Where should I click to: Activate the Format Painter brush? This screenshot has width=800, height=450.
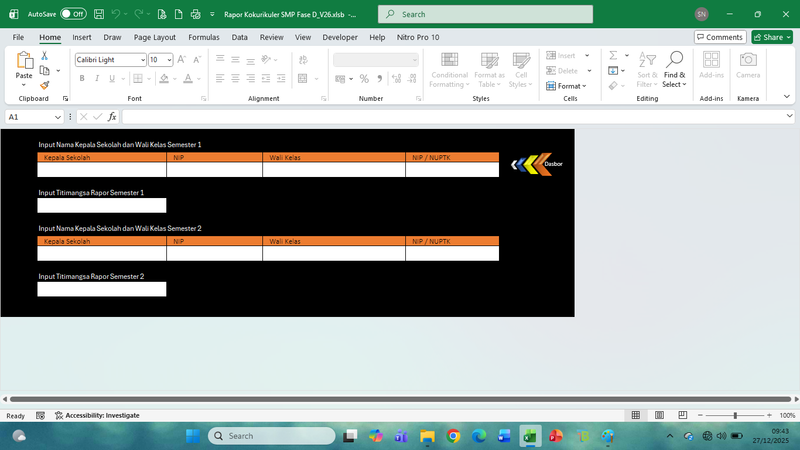click(45, 85)
